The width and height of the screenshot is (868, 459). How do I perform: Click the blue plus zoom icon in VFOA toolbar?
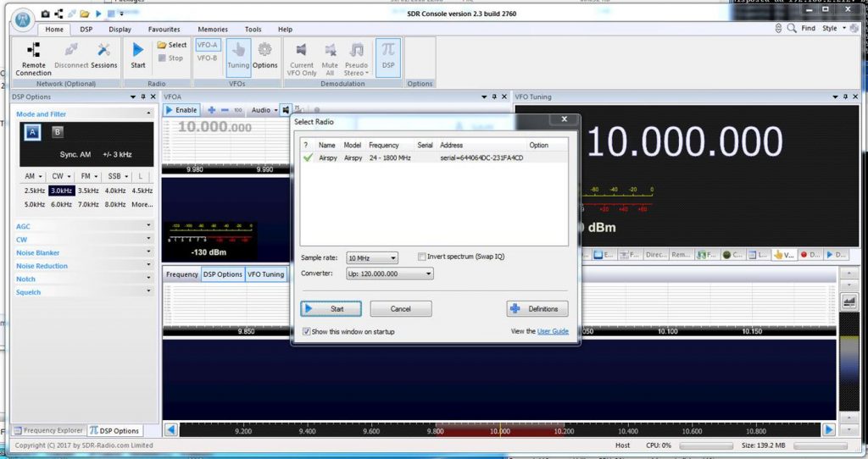211,110
